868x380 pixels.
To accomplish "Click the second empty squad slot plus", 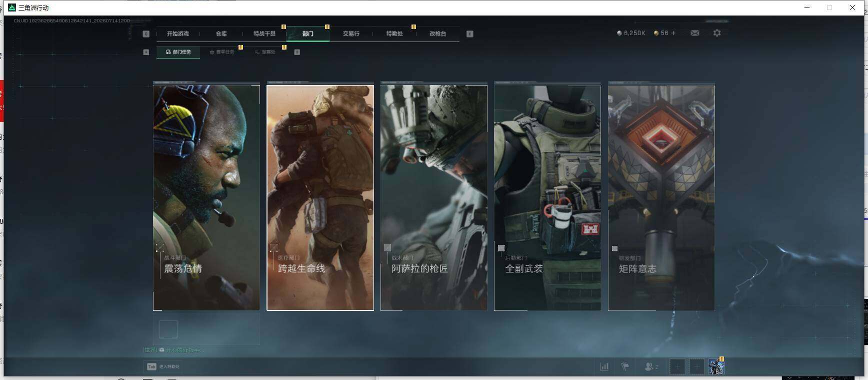I will tap(697, 366).
